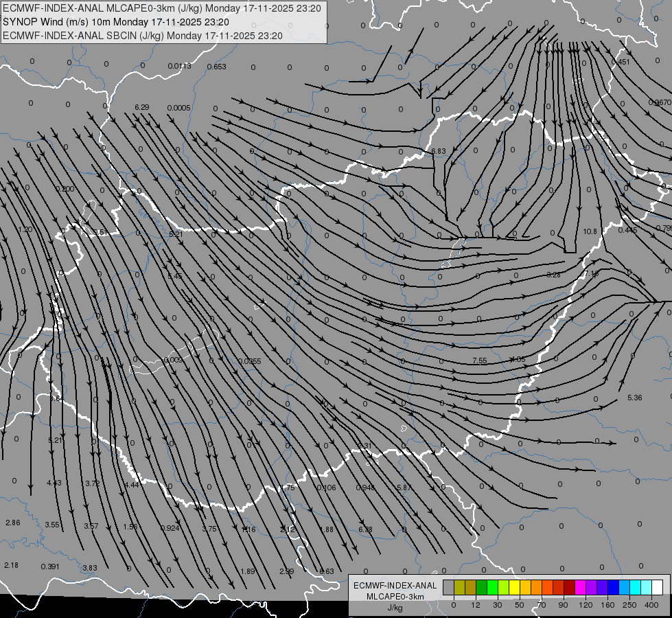Click the 6.83 value on the map

439,151
